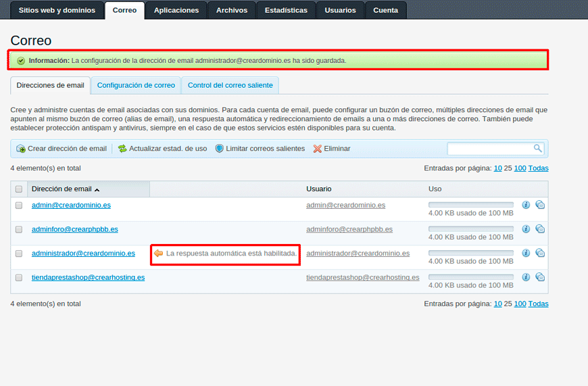Sort by the Dirección de email column

pos(62,189)
